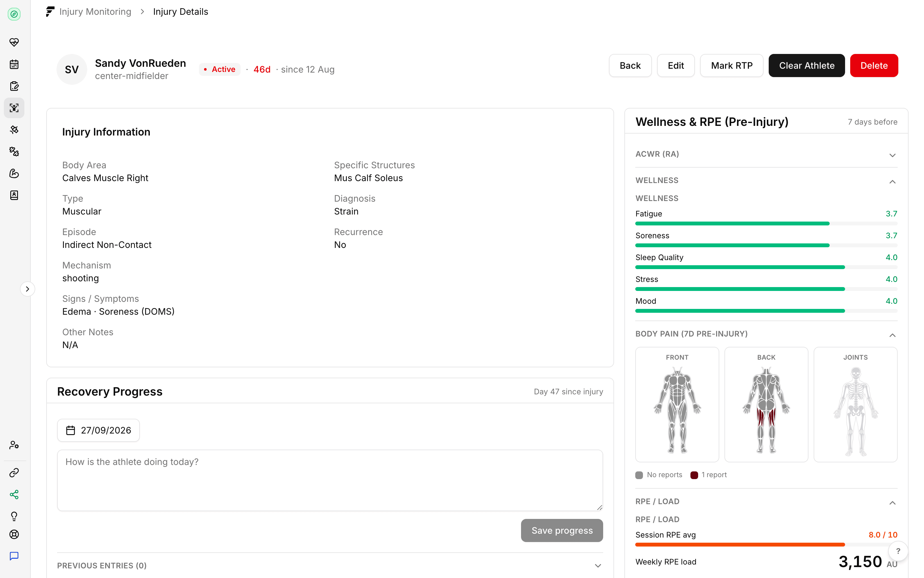Click the Soreness progress bar
The height and width of the screenshot is (578, 924).
(766, 245)
